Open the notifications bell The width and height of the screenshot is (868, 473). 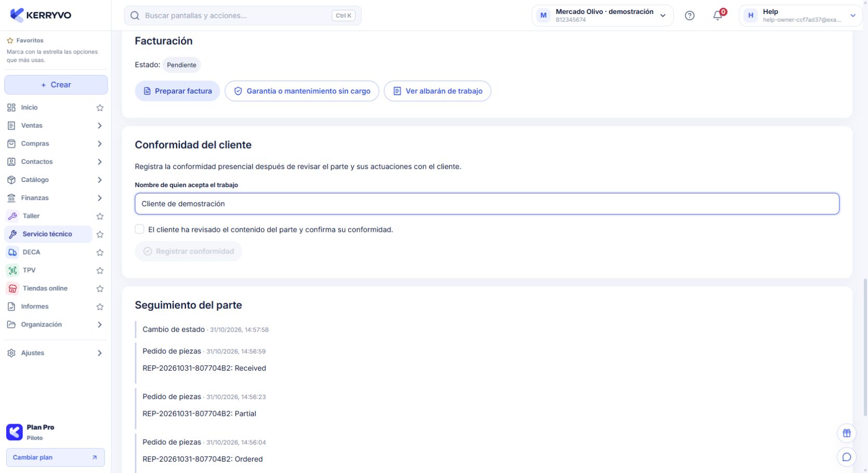(718, 15)
